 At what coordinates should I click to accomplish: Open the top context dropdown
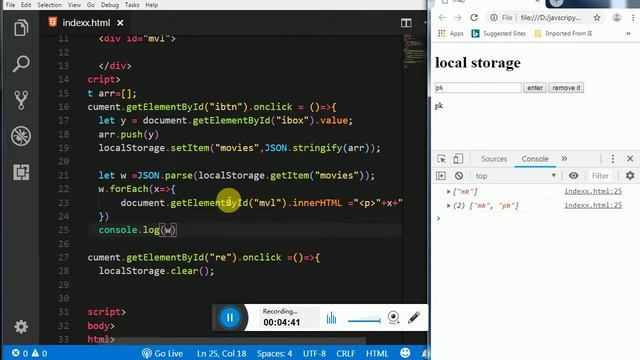pos(516,176)
